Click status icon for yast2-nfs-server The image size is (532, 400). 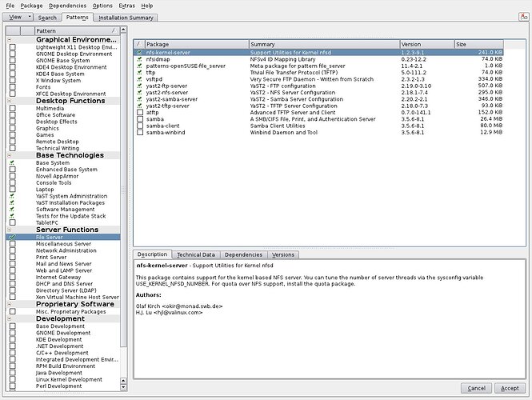point(139,92)
